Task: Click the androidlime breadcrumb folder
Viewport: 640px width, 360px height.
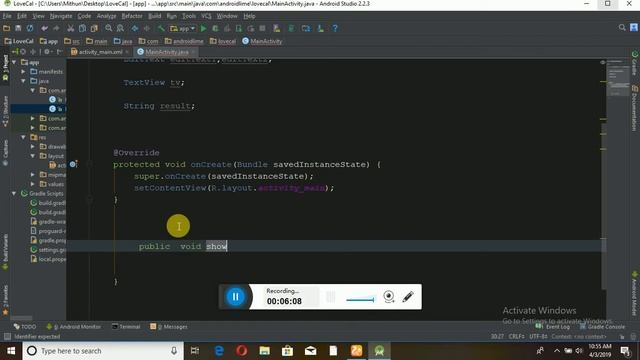Action: tap(184, 41)
